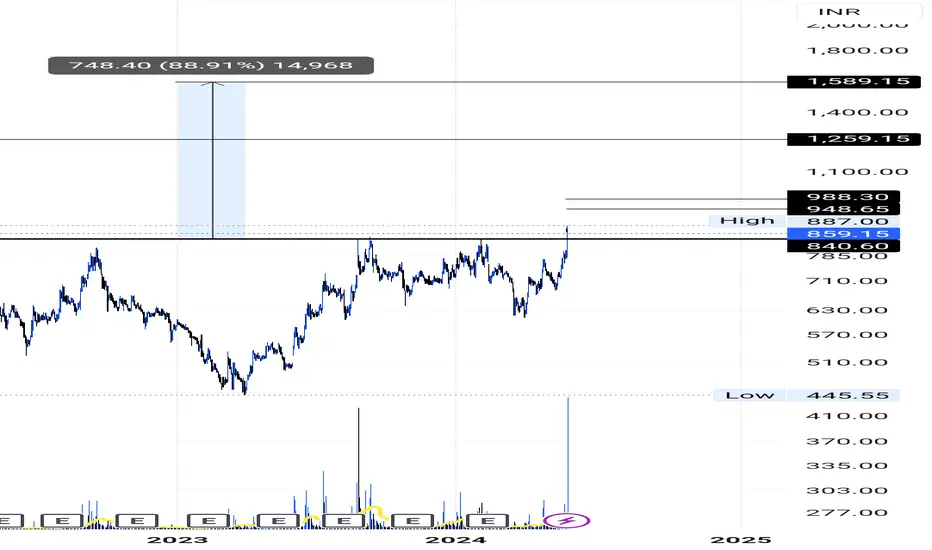Select the thick horizontal line at 840.60

(x=393, y=238)
